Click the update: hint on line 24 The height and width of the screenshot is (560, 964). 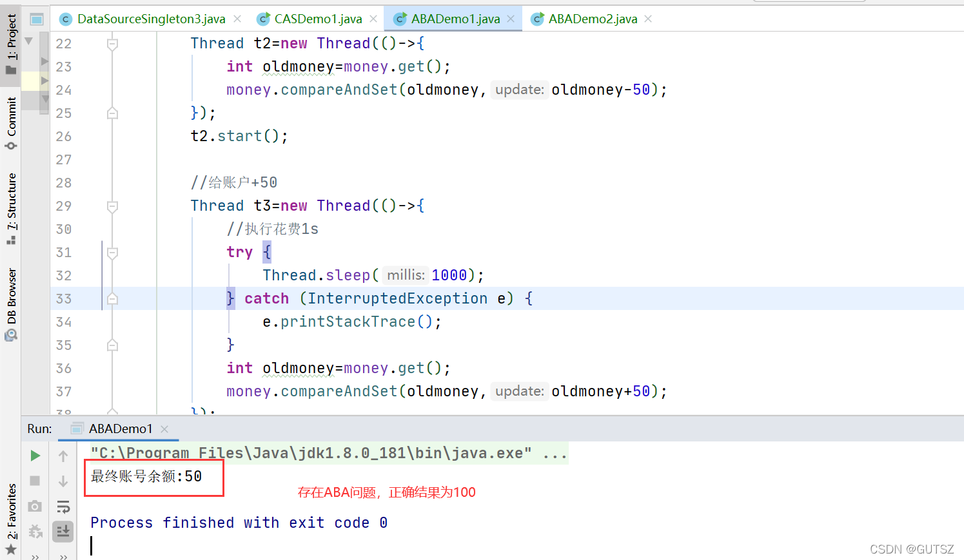click(x=519, y=90)
